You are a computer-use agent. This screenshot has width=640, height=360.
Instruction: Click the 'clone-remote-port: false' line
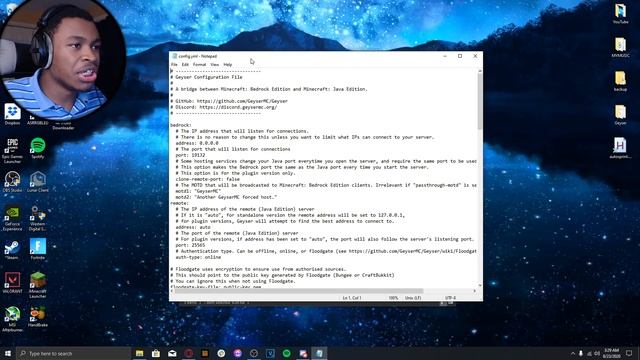[x=208, y=179]
